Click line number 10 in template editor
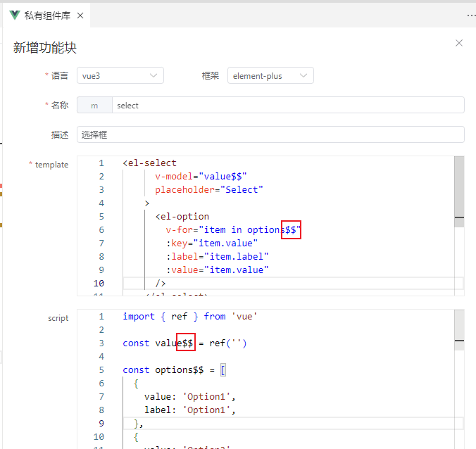476x449 pixels. (x=99, y=284)
